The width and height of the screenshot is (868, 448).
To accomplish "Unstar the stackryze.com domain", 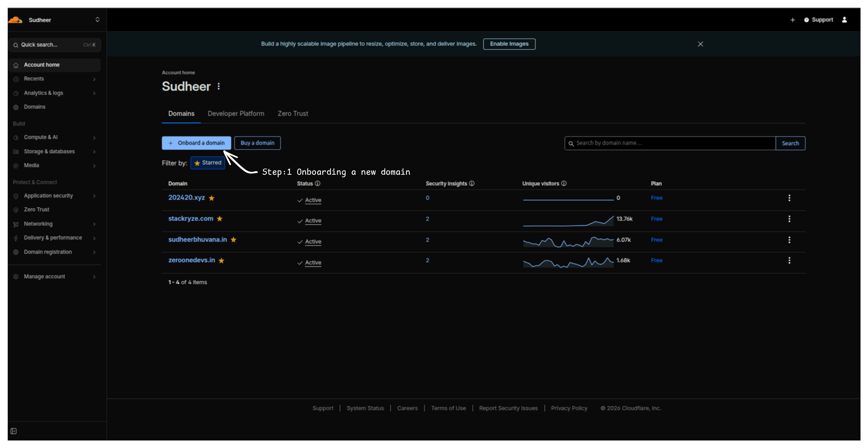I will pyautogui.click(x=220, y=219).
